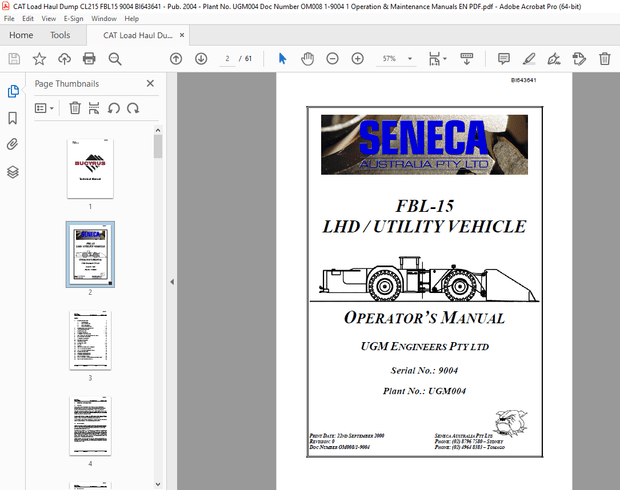The height and width of the screenshot is (490, 620).
Task: Open the zoom percentage dropdown arrow
Action: click(410, 59)
